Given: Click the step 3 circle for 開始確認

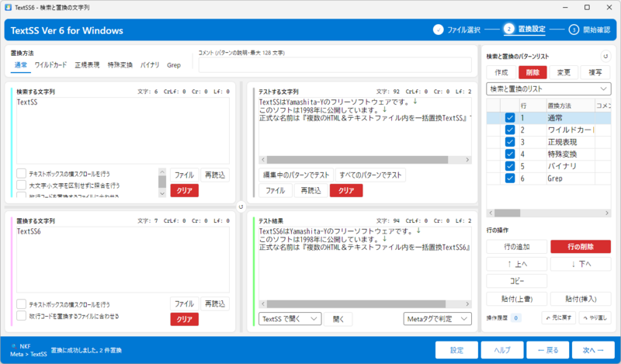Looking at the screenshot, I should point(574,29).
